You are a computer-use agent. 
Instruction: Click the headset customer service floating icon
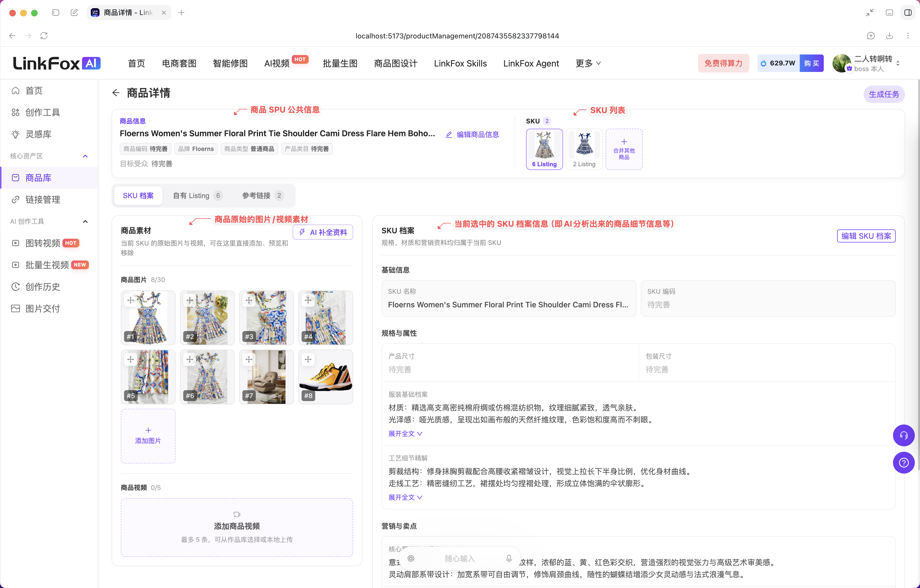click(x=904, y=435)
